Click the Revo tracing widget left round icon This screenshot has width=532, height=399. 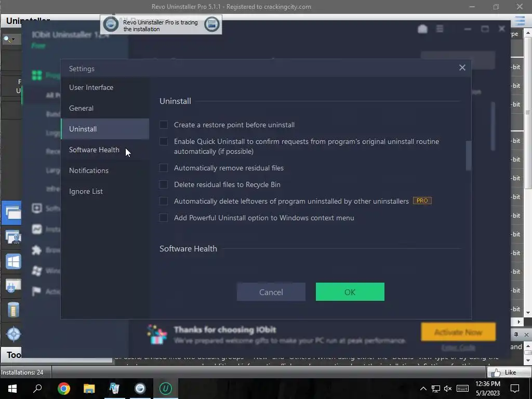[x=111, y=24]
